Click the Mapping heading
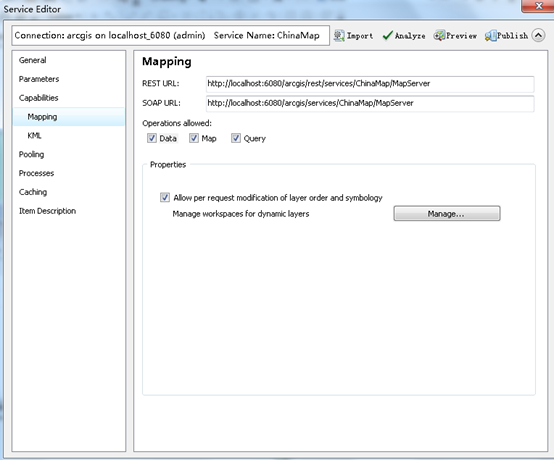554x460 pixels. point(167,62)
